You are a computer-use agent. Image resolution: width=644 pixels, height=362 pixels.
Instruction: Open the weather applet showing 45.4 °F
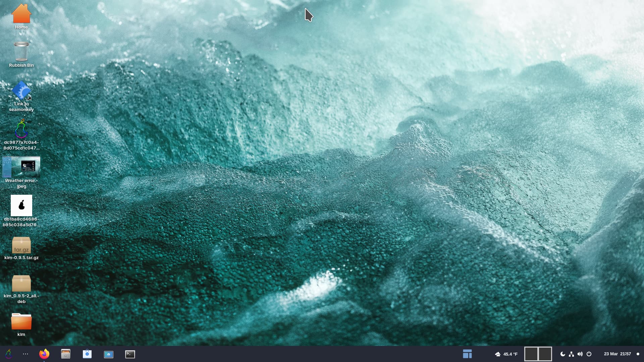pos(506,354)
